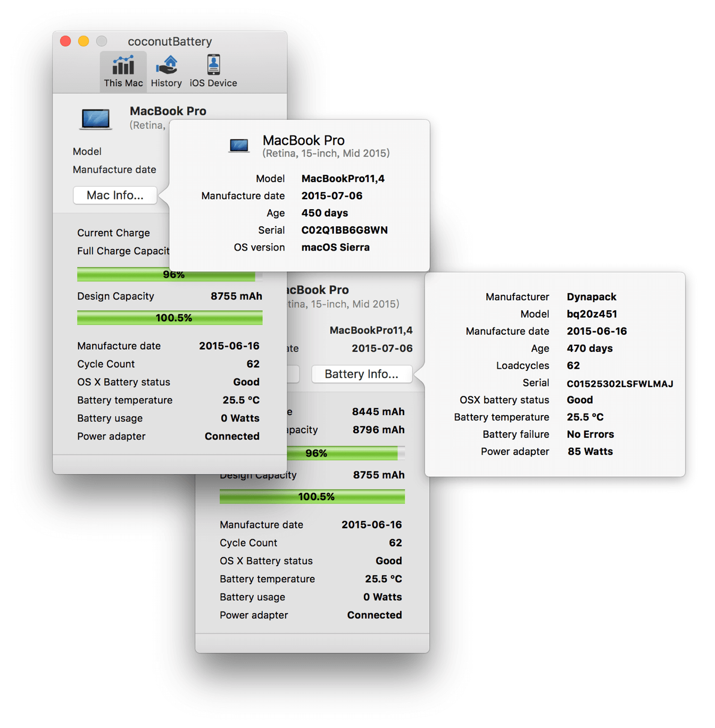Click the 96% charge bar in front window
Image resolution: width=715 pixels, height=728 pixels.
[170, 275]
